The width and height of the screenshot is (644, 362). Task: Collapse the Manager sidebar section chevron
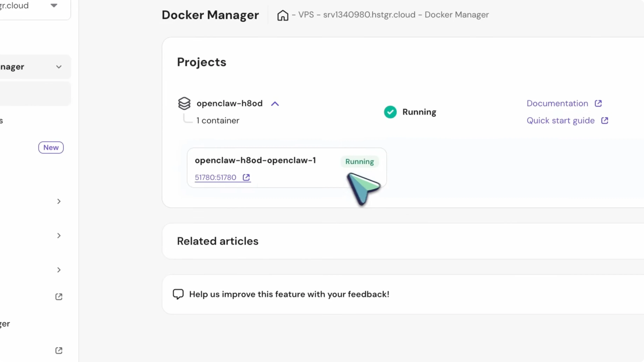click(x=59, y=67)
